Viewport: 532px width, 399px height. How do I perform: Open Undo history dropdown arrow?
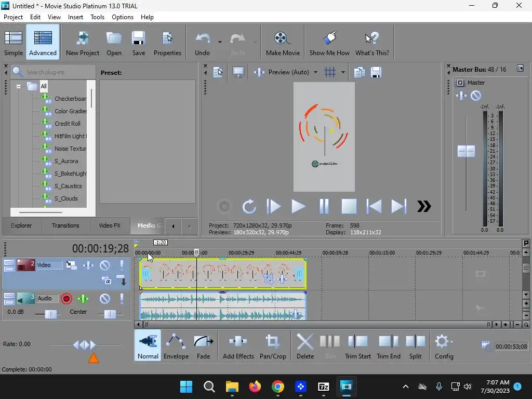[x=220, y=42]
